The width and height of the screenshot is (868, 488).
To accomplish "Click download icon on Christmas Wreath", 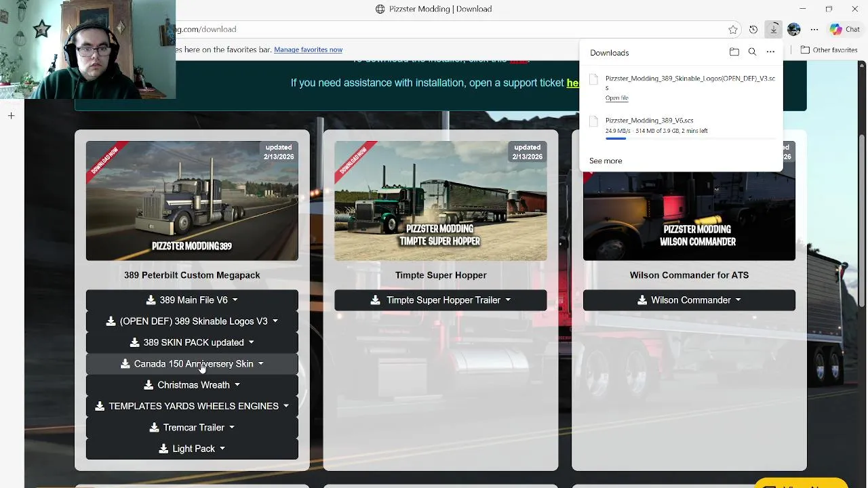I will (x=149, y=385).
